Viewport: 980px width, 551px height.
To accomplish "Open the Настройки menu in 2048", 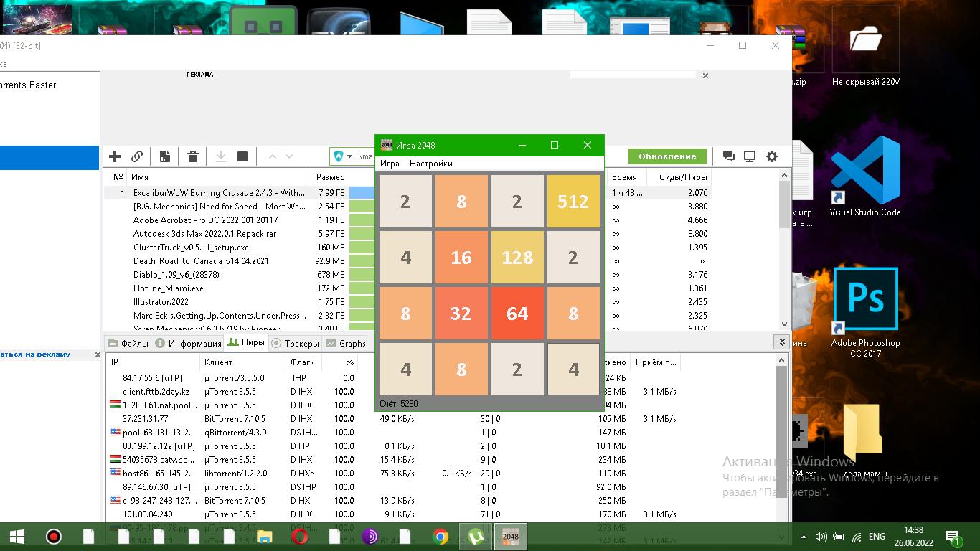I will 430,164.
